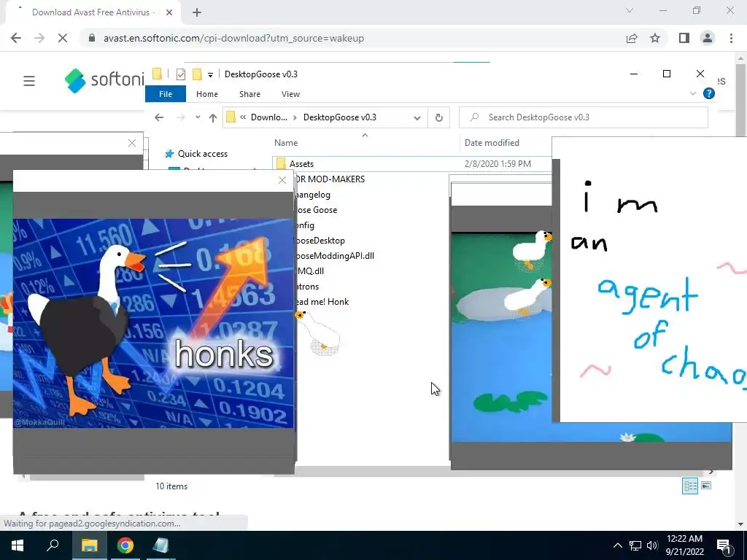Click DesktopGoose v0.3 breadcrumb segment
The height and width of the screenshot is (560, 747).
pos(340,117)
